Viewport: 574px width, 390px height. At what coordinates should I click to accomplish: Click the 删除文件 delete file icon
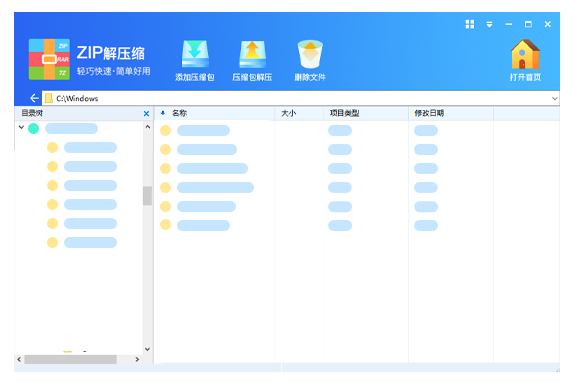pos(310,54)
